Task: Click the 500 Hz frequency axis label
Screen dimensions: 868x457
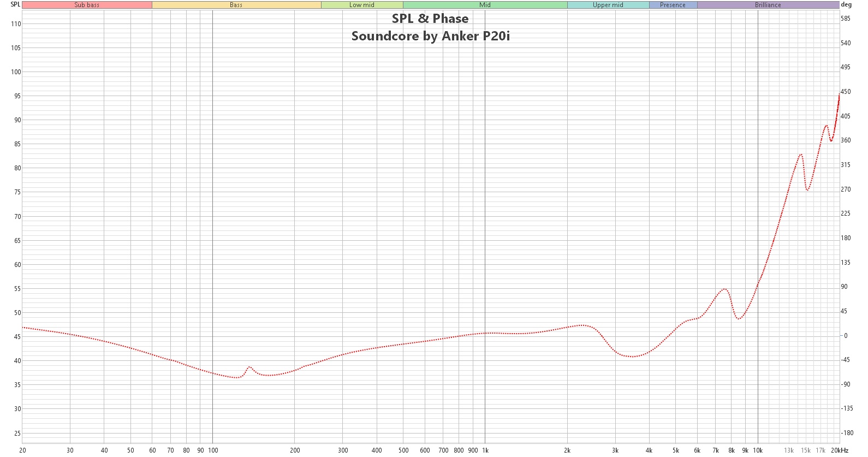Action: click(403, 450)
